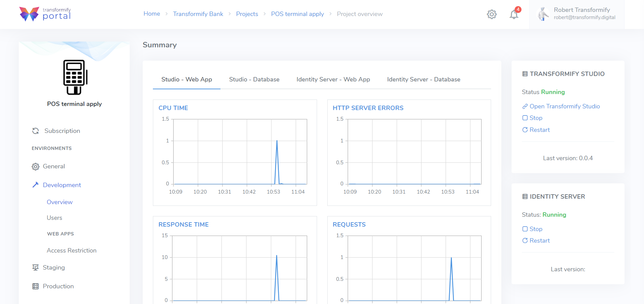Click Stop text under Transformify Studio
Screen dimensions: 644x304
536,118
